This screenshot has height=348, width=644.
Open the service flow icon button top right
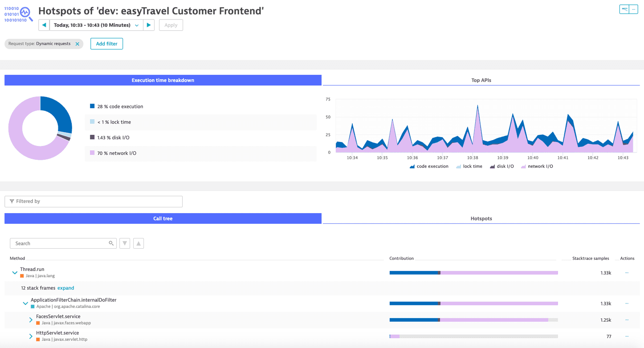625,9
